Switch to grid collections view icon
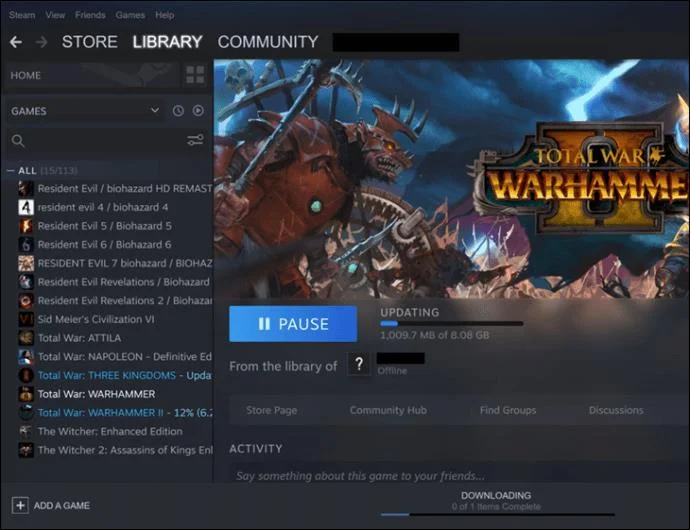 (195, 75)
